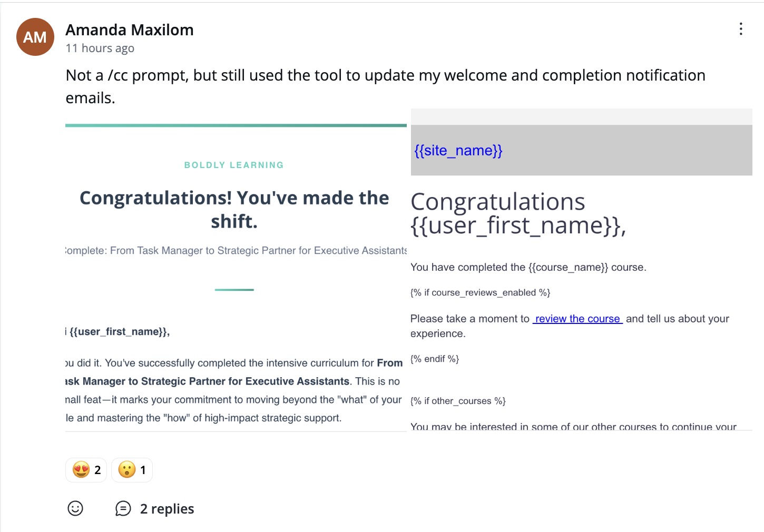This screenshot has width=764, height=532.
Task: Toggle the surprised reaction pill
Action: pos(131,469)
